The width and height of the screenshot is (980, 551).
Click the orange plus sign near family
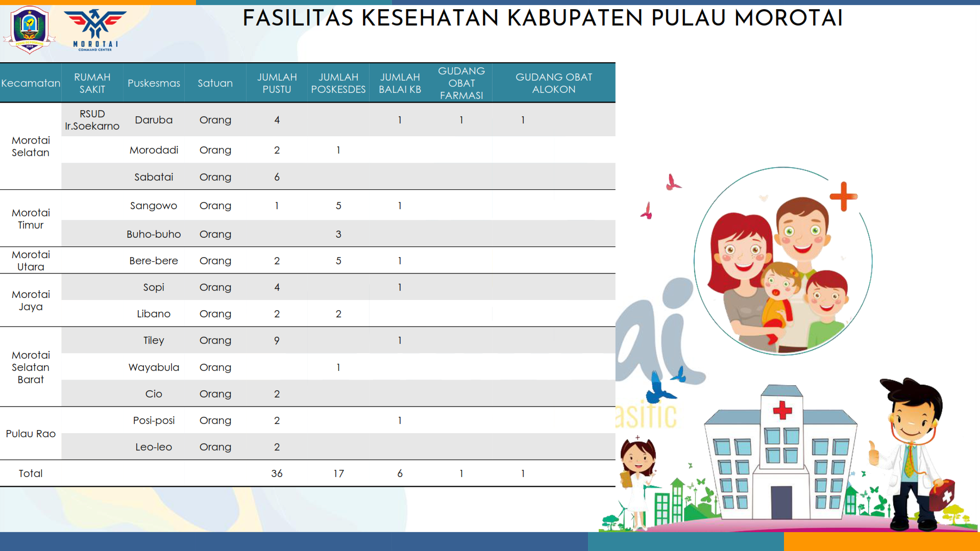pyautogui.click(x=843, y=196)
